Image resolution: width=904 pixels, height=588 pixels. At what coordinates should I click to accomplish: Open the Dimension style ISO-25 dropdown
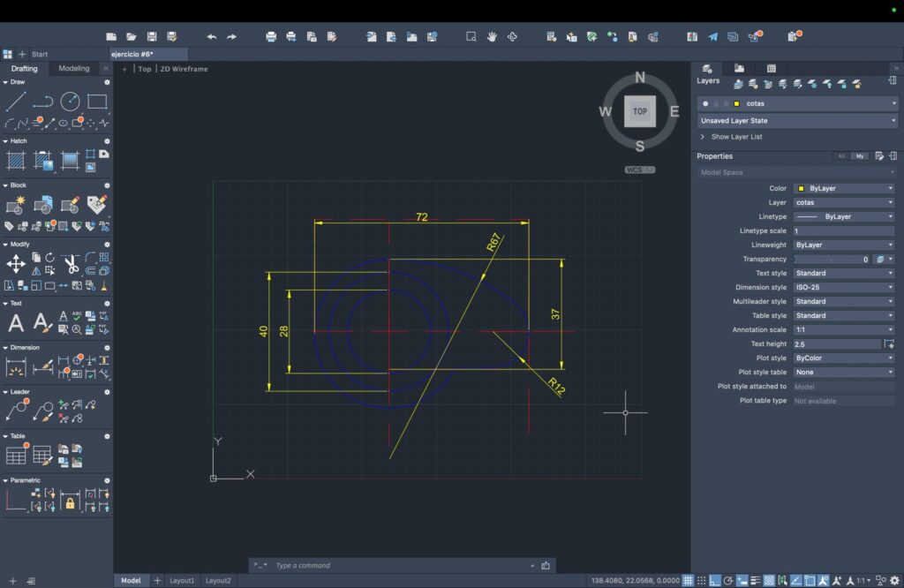[x=843, y=287]
